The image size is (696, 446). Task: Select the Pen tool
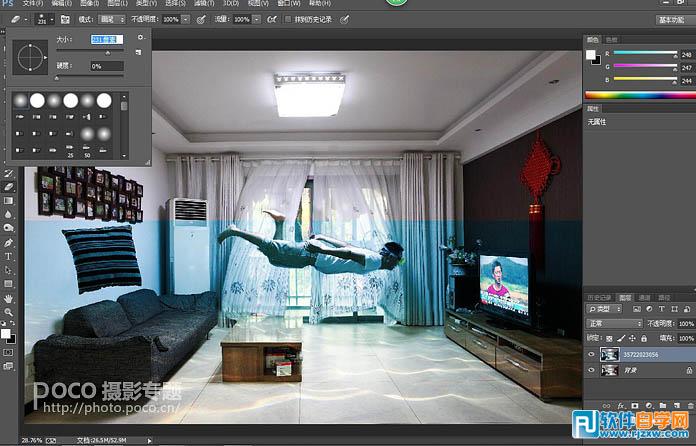pos(8,243)
